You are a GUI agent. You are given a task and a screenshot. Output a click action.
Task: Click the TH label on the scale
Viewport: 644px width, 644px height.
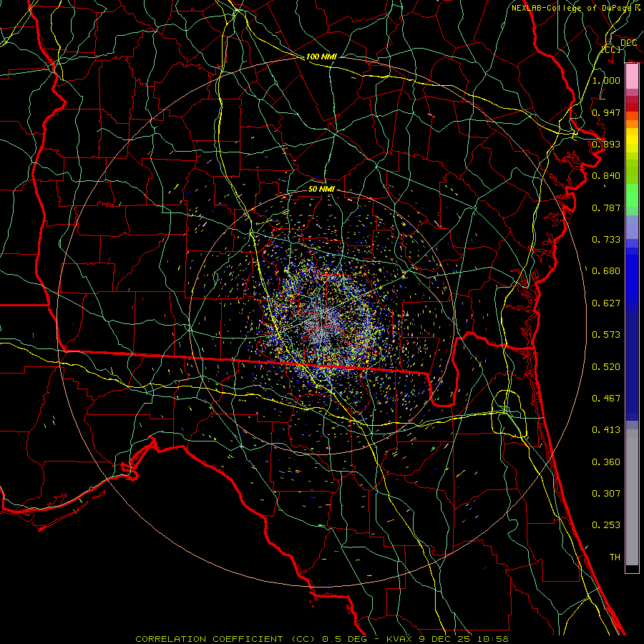pos(615,557)
